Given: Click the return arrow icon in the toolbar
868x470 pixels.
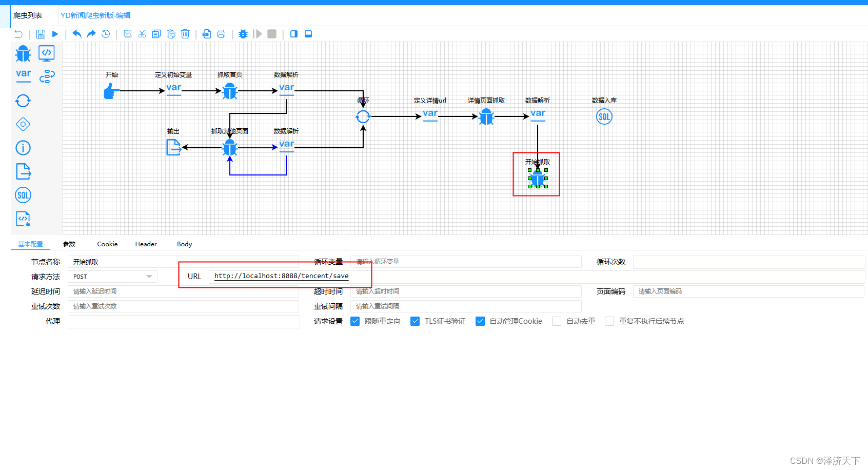Looking at the screenshot, I should coord(18,34).
